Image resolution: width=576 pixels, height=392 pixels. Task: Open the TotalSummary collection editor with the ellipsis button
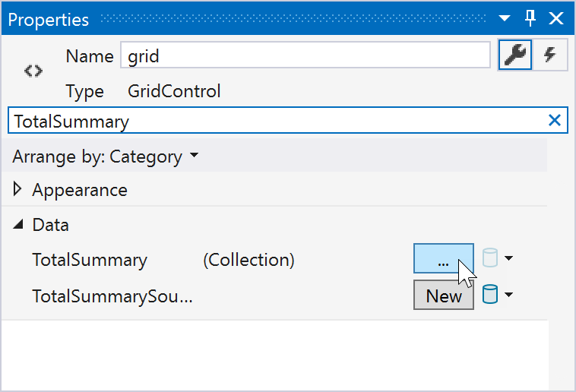[x=444, y=259]
